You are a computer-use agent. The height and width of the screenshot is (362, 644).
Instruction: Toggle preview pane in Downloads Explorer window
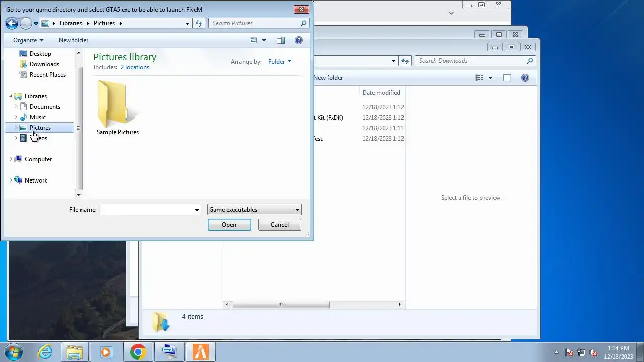(x=507, y=78)
